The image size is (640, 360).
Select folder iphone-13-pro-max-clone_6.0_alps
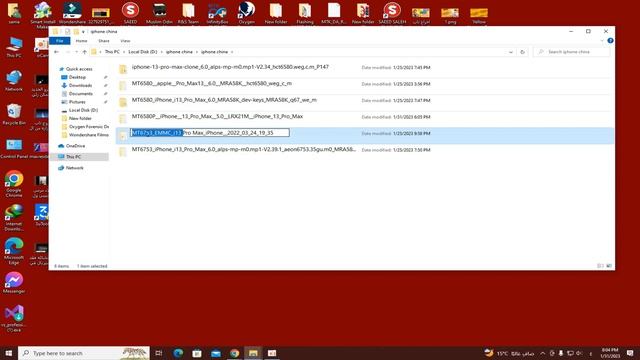click(230, 67)
